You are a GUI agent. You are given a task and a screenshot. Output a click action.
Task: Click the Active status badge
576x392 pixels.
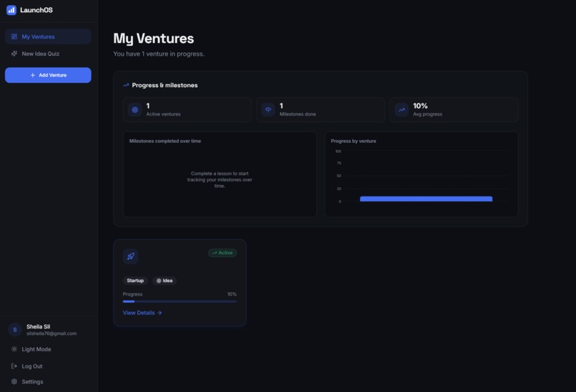222,253
